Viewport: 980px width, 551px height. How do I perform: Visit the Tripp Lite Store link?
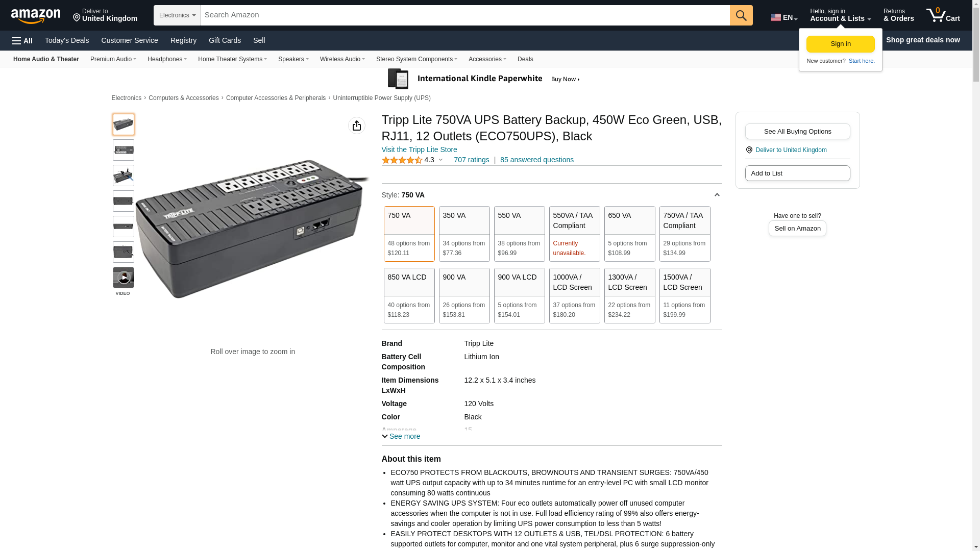coord(419,149)
